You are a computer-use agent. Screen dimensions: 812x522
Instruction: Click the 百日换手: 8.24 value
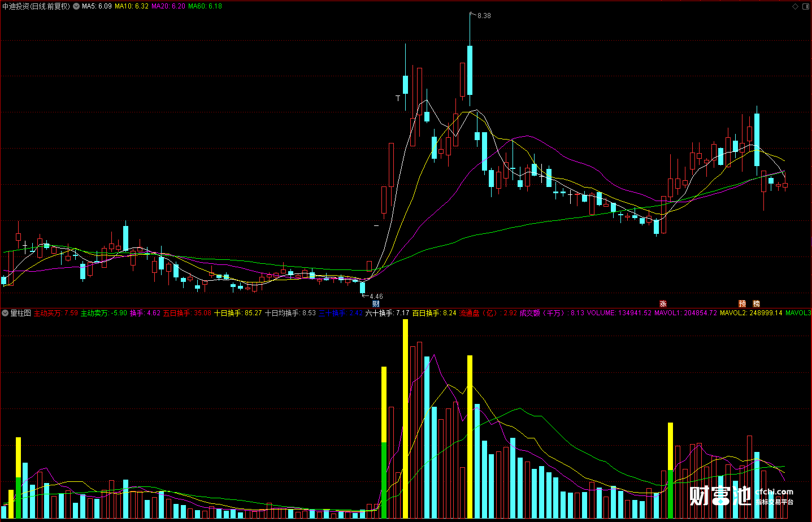434,313
